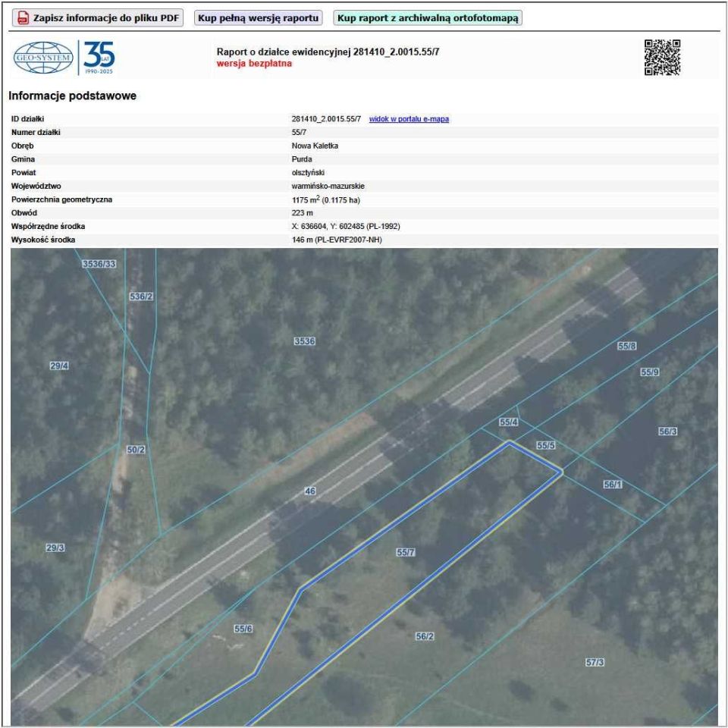Select parcel 3536/33 label
The height and width of the screenshot is (728, 728).
click(99, 264)
